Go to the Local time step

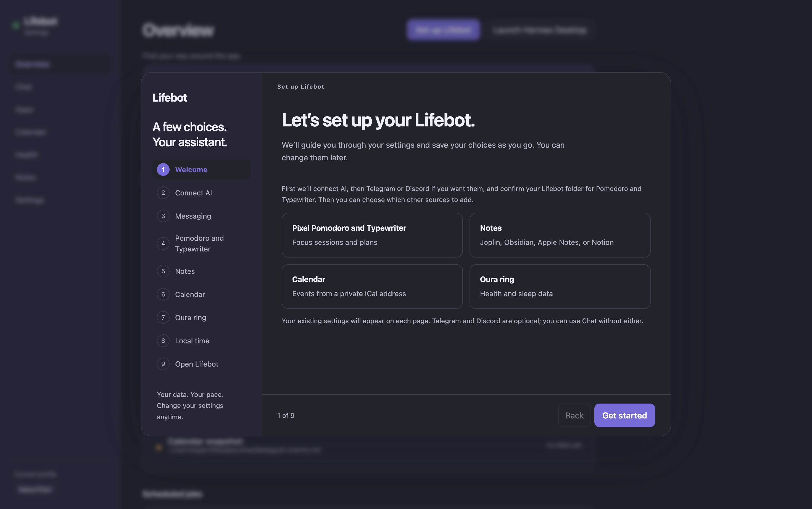[x=201, y=341]
